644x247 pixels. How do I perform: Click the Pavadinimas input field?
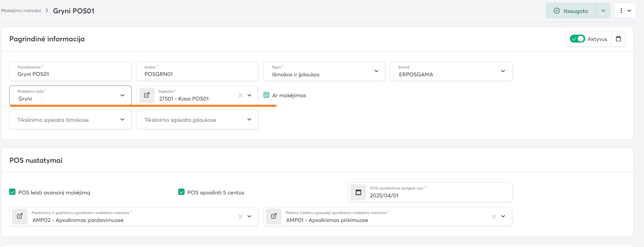click(70, 74)
